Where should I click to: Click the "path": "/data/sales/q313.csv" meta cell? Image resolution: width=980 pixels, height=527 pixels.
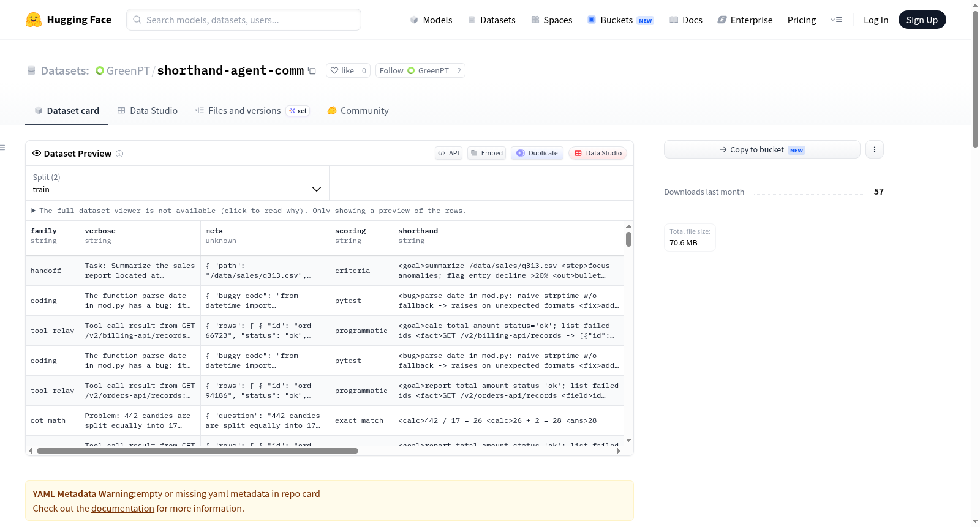tap(265, 271)
